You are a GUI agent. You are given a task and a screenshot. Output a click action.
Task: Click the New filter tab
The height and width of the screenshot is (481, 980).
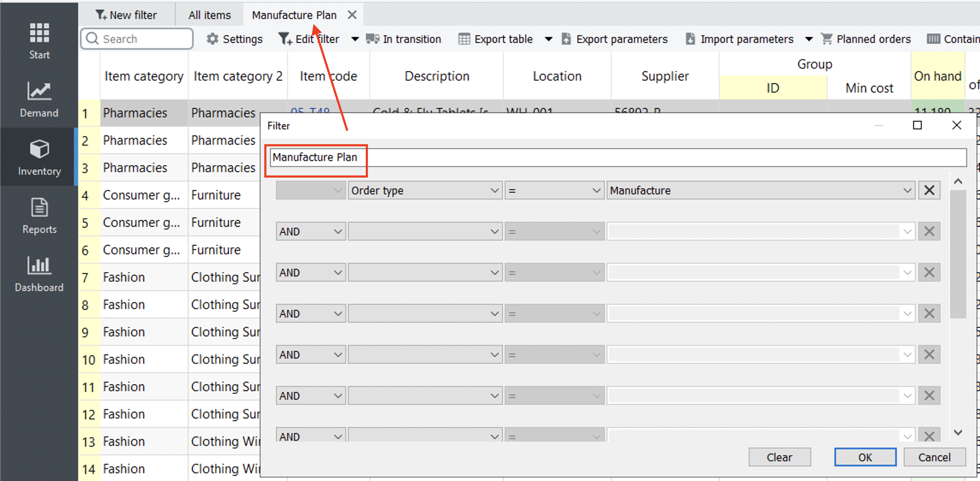(126, 15)
